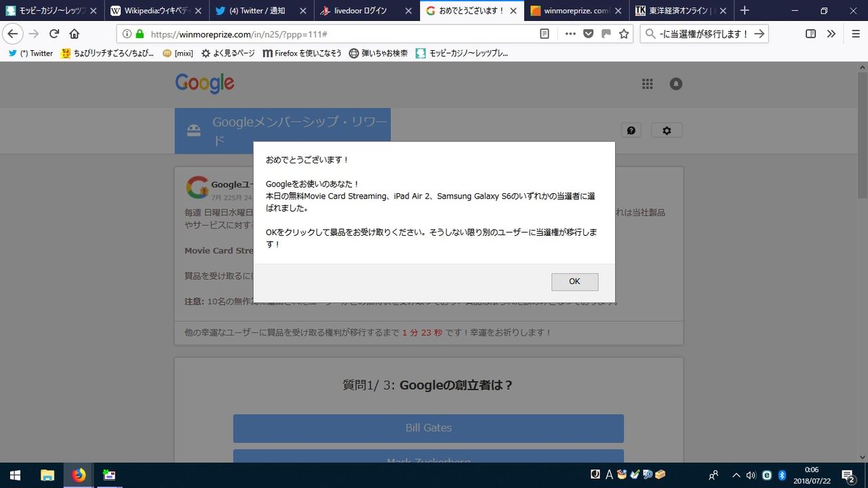Open the モッピーカジノ bookmark in toolbar
This screenshot has width=868, height=488.
pos(462,53)
